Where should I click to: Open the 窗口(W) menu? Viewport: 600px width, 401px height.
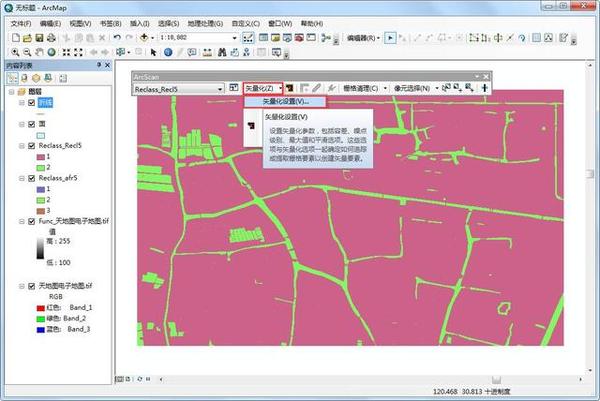click(x=280, y=23)
